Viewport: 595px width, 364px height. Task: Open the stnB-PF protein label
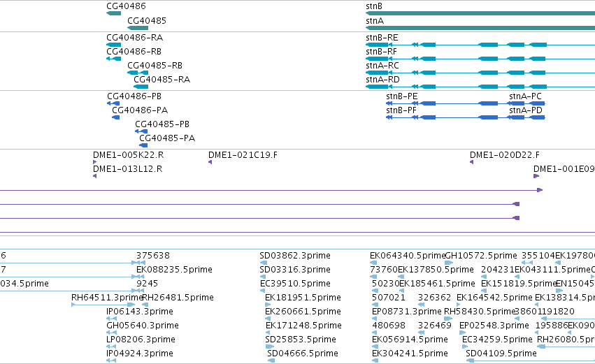coord(401,110)
